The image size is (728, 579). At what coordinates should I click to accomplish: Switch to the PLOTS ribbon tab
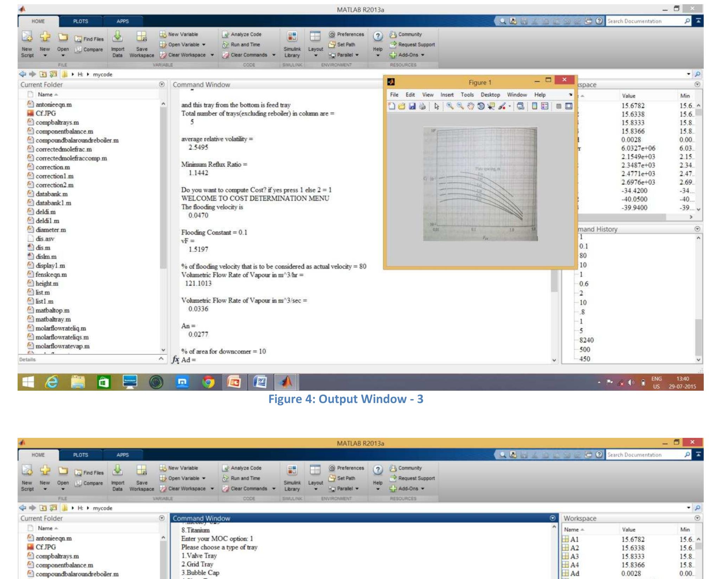tap(80, 21)
